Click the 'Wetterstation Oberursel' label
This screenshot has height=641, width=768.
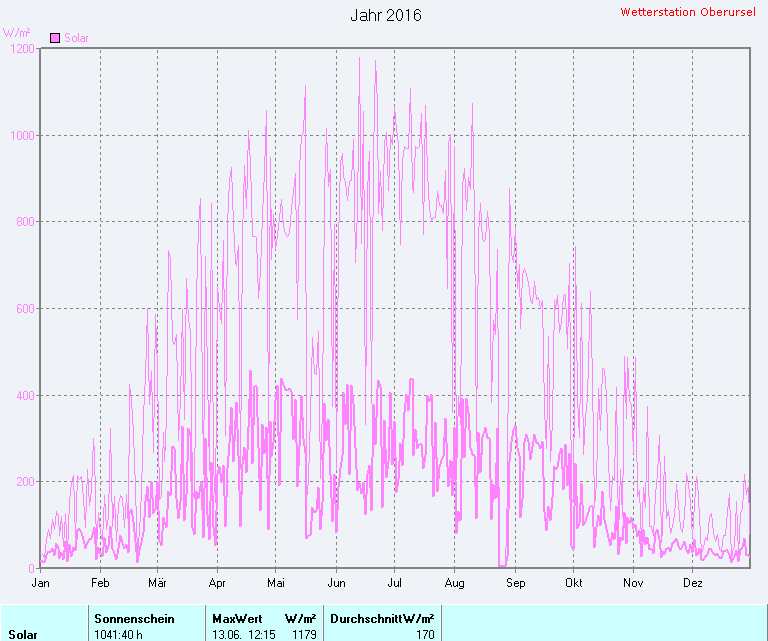click(688, 12)
